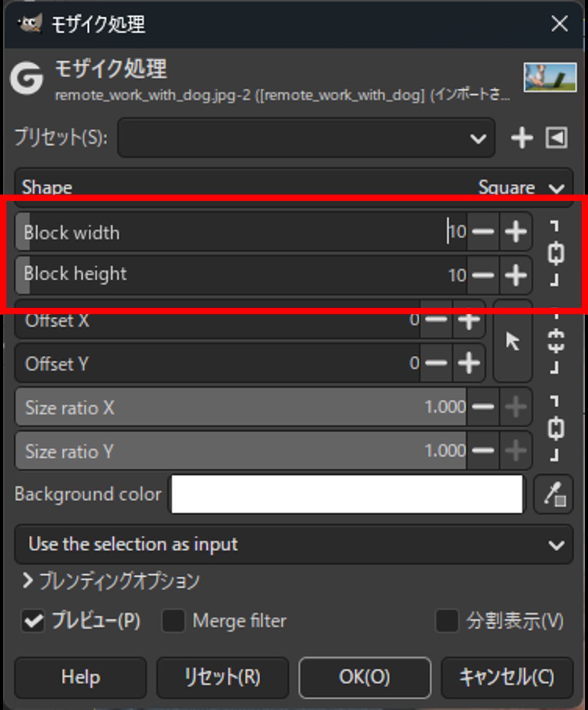Decrease Block height with minus button
This screenshot has width=588, height=710.
coord(483,275)
